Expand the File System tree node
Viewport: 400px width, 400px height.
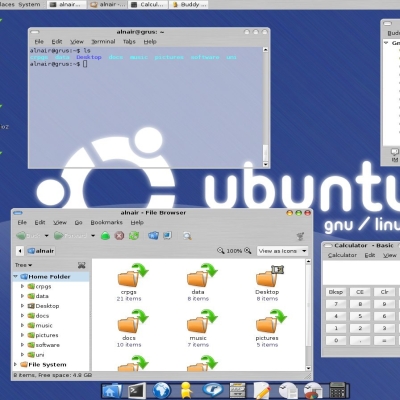[x=15, y=364]
